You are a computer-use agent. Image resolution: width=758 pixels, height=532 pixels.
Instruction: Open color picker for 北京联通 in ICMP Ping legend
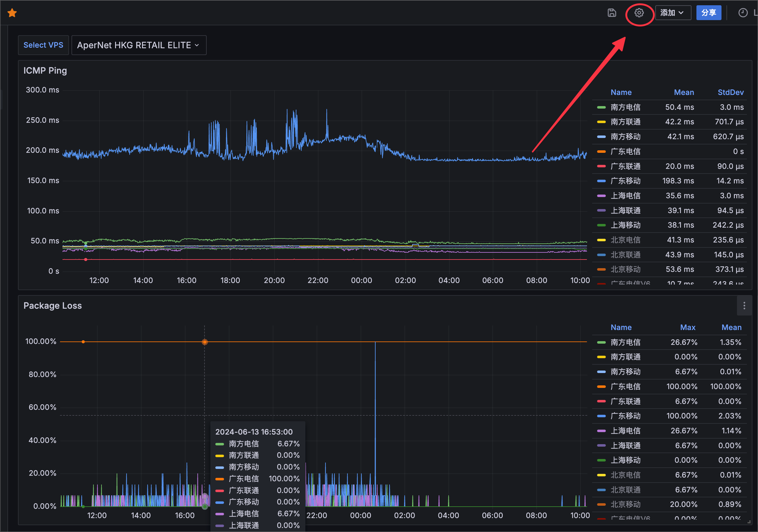601,255
